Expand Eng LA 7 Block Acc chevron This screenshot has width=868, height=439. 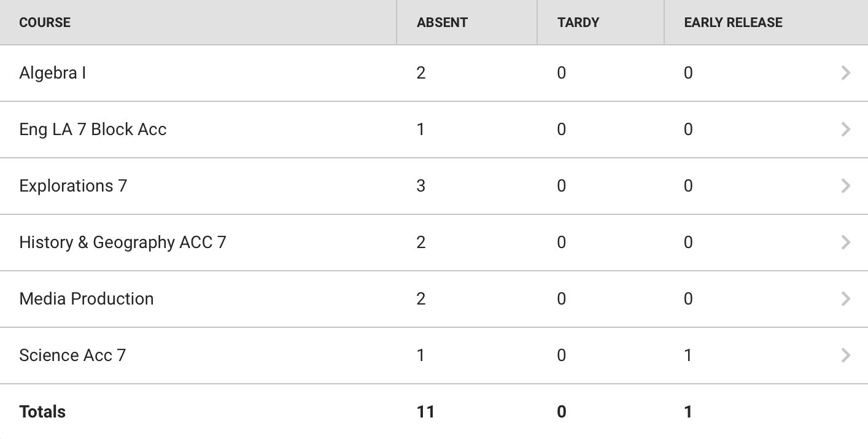click(845, 130)
